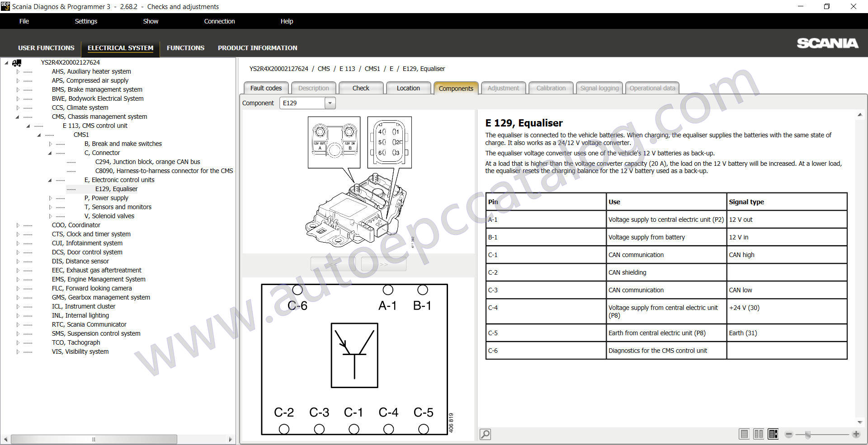Click the zoom out minus icon
This screenshot has width=868, height=445.
tap(789, 435)
